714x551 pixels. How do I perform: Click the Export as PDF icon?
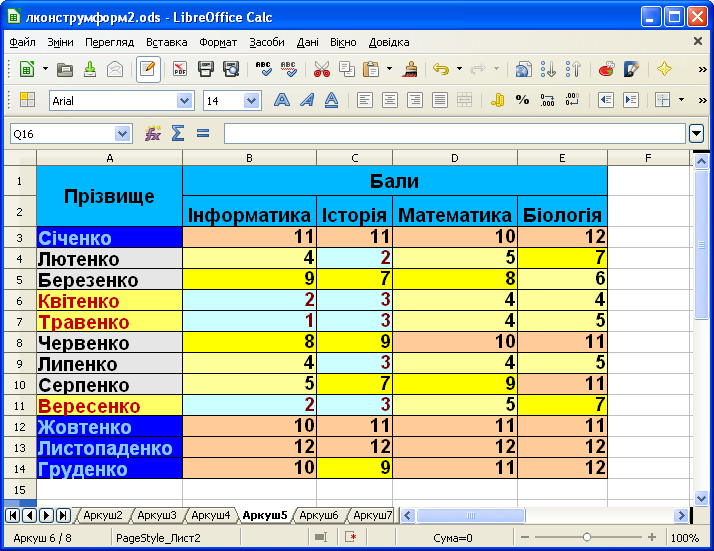(x=181, y=69)
